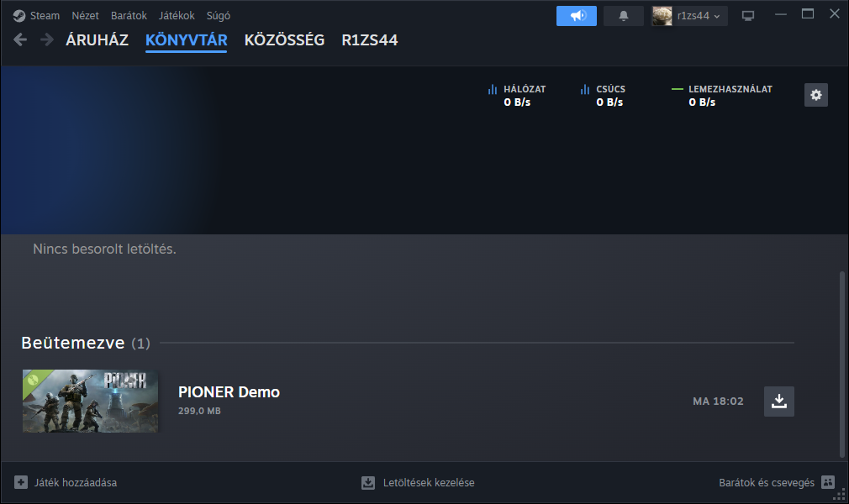Minimize the Steam window
849x504 pixels.
[x=780, y=14]
